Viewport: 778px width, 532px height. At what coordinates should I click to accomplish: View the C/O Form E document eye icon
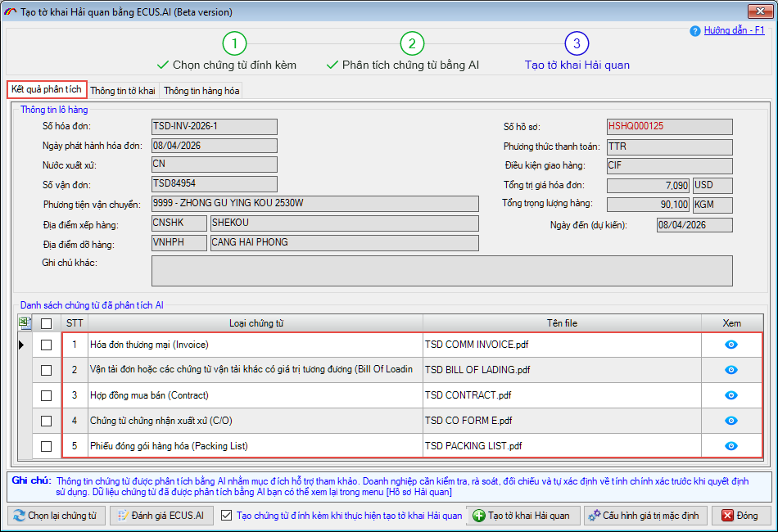pyautogui.click(x=731, y=421)
